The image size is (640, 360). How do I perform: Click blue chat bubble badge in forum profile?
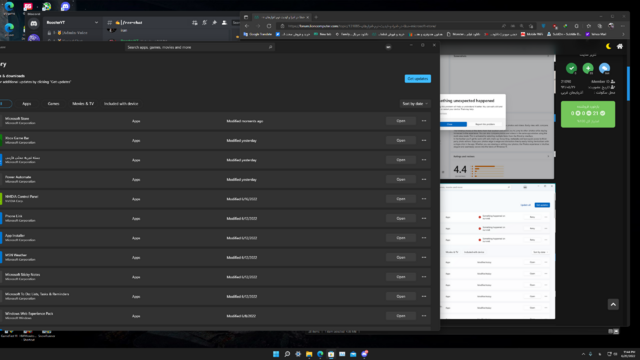pos(604,68)
